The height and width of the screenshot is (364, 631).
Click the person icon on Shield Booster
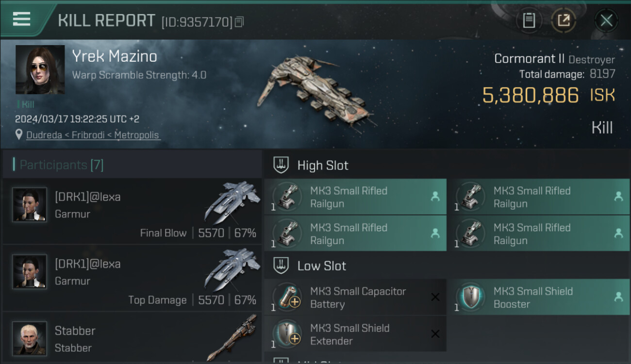618,297
